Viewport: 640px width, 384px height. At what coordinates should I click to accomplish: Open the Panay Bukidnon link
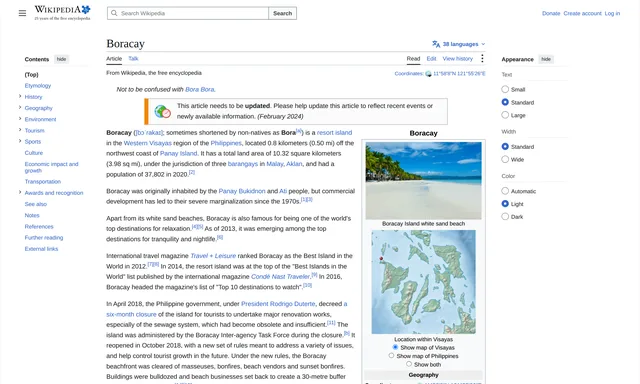click(x=242, y=191)
